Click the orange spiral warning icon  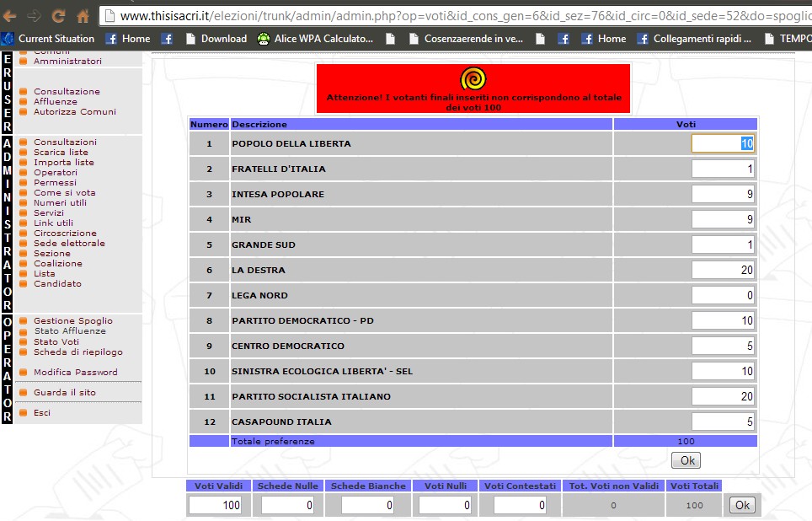coord(473,78)
